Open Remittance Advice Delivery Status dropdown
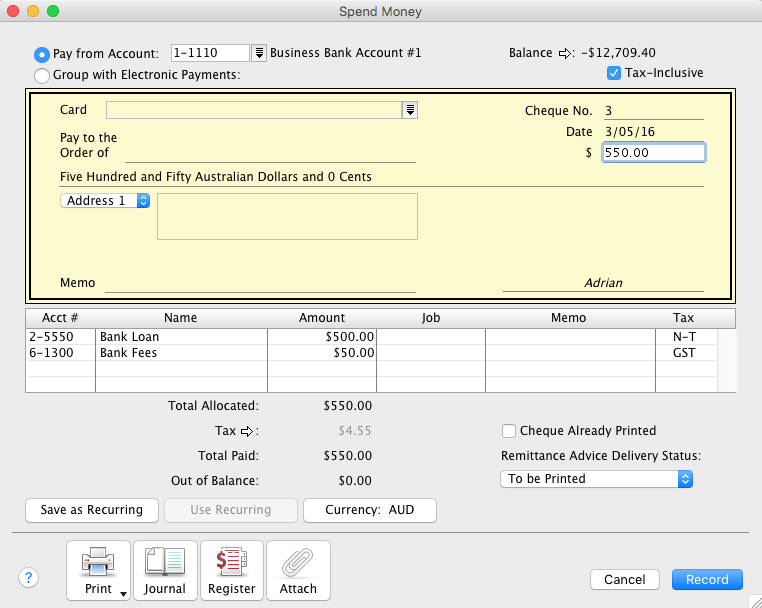 point(596,479)
